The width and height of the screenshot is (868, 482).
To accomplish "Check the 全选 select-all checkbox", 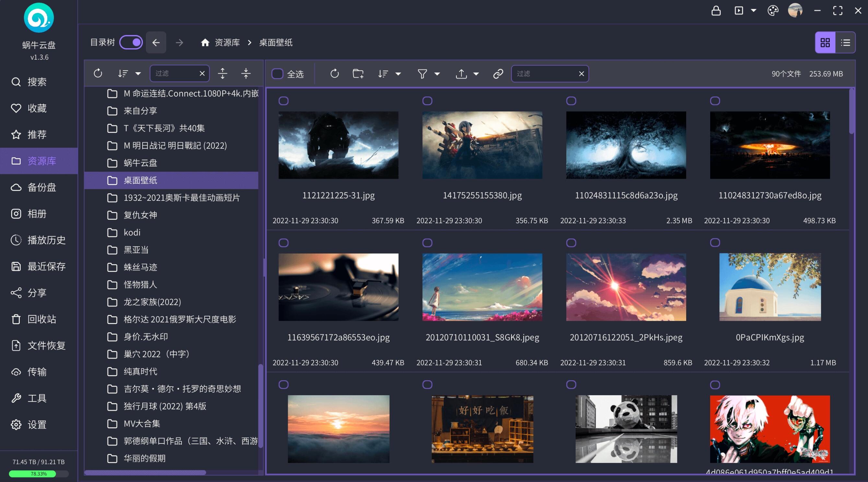I will coord(277,74).
